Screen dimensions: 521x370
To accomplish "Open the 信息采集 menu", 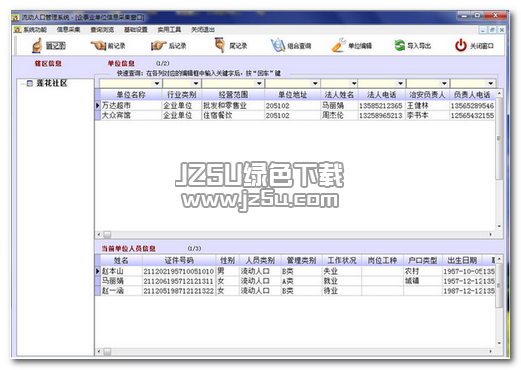I will 68,30.
